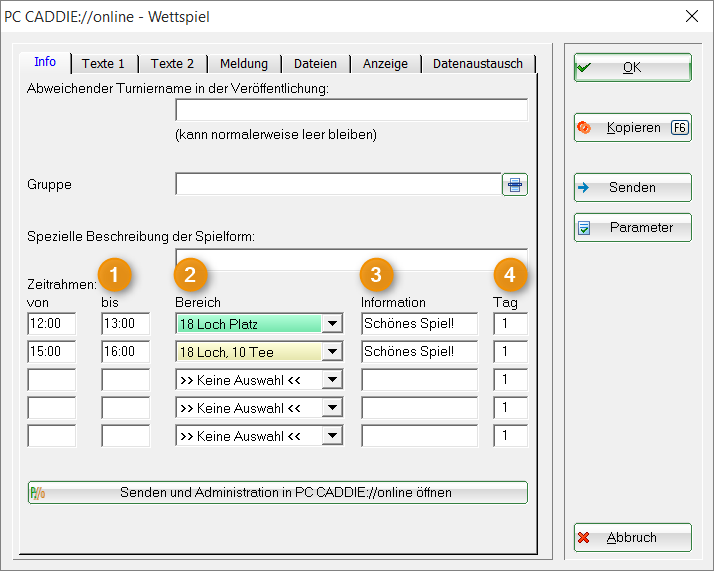Close the Wettspiel dialog window
This screenshot has height=571, width=714.
point(692,16)
